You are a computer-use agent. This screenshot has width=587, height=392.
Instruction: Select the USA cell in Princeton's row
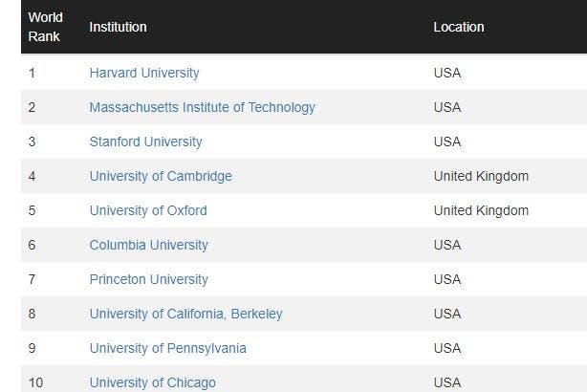(x=446, y=279)
